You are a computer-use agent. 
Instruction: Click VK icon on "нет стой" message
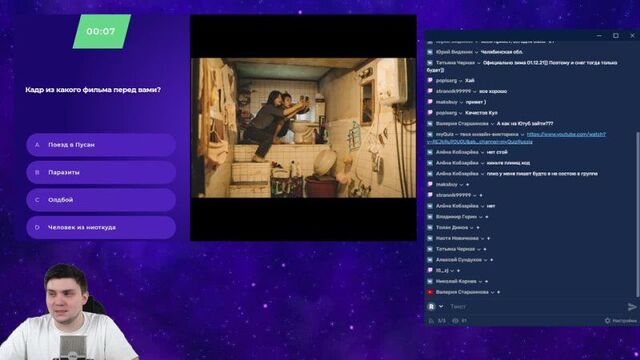430,152
